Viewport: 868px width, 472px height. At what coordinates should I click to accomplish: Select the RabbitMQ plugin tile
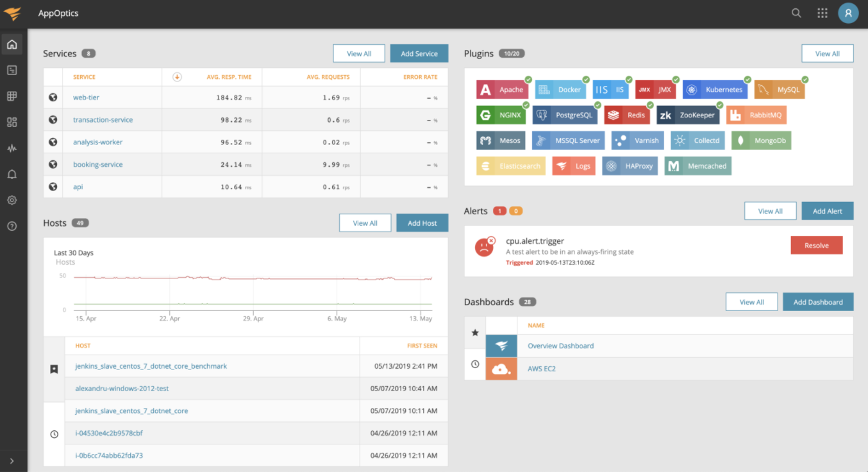pos(756,115)
